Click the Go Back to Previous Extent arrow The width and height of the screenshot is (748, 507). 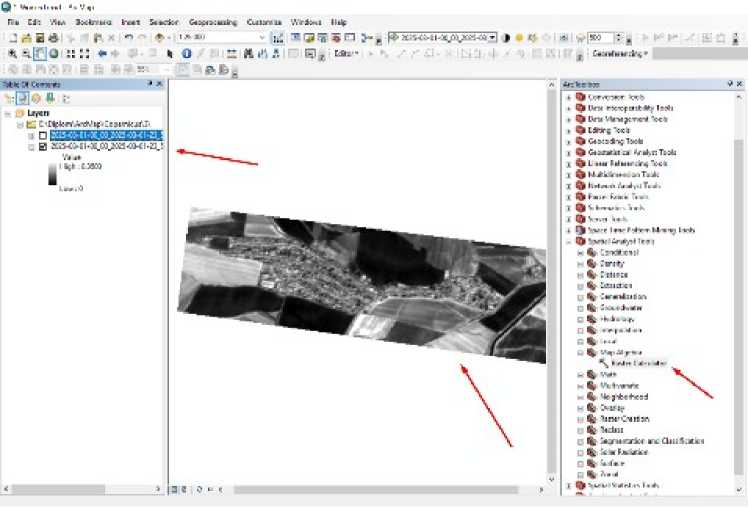(102, 53)
